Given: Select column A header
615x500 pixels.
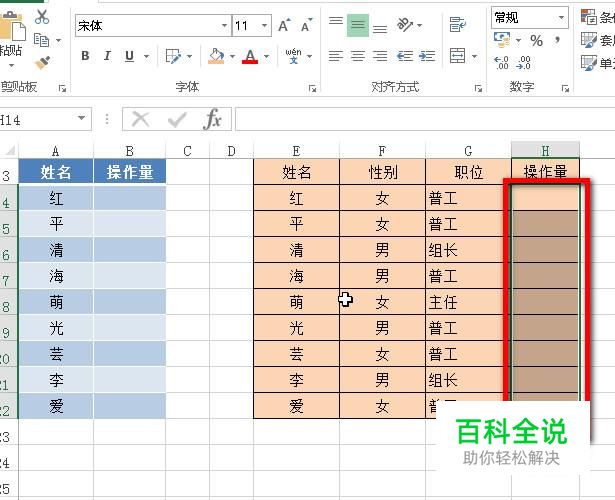Looking at the screenshot, I should click(x=56, y=151).
